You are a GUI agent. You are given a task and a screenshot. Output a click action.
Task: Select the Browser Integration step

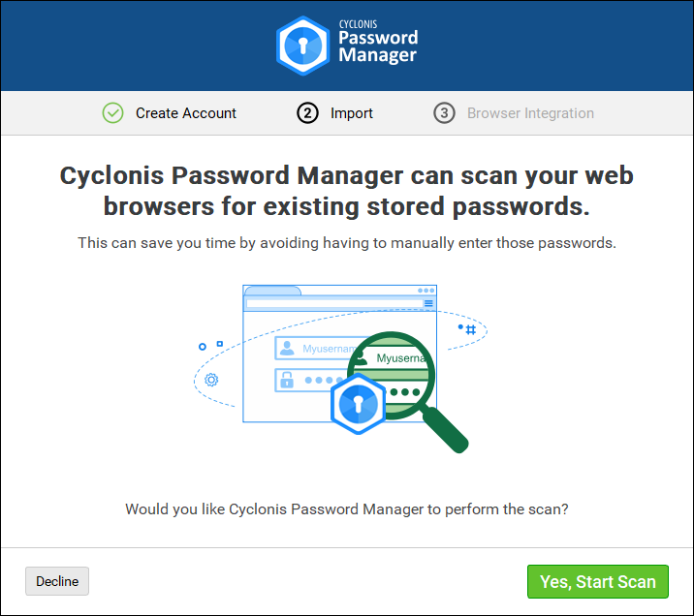click(x=530, y=113)
